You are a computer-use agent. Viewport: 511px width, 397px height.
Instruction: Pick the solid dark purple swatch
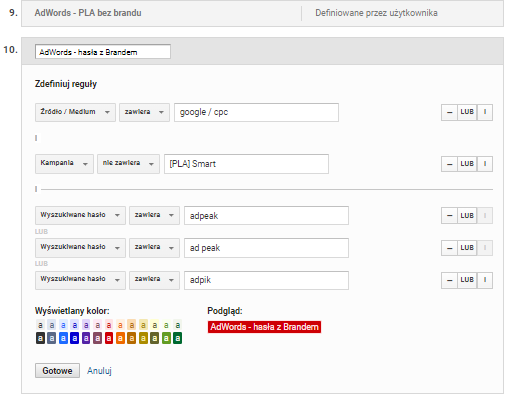click(x=86, y=339)
